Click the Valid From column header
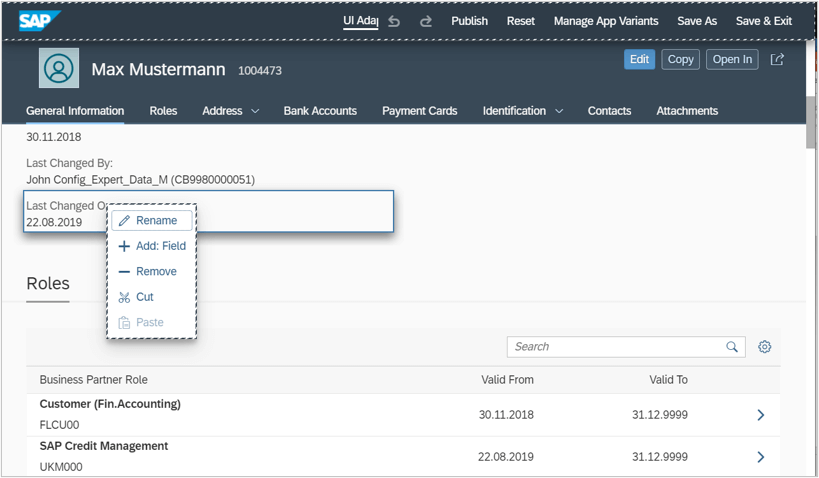Image resolution: width=819 pixels, height=478 pixels. tap(507, 380)
